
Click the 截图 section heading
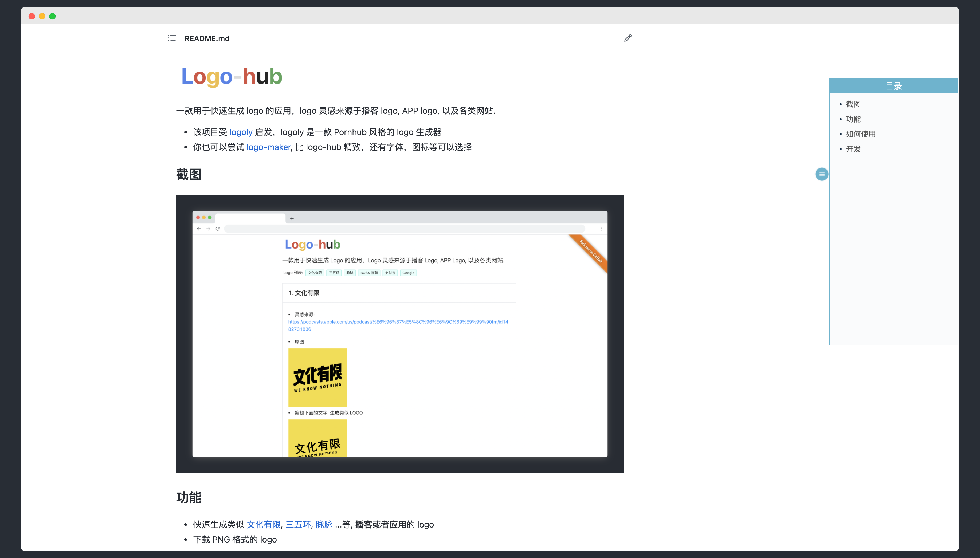[x=189, y=174]
